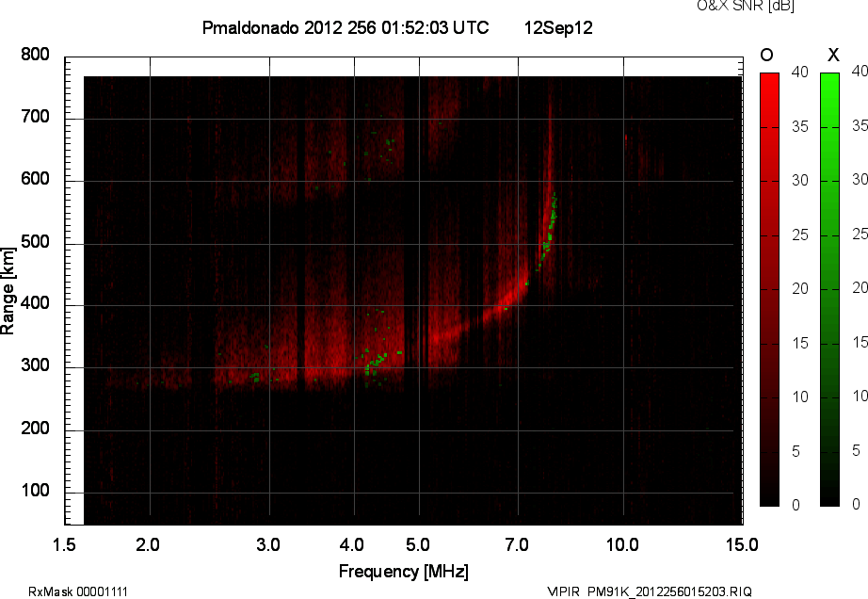Click the date label '12Sep12'
This screenshot has height=599, width=868.
tap(558, 27)
